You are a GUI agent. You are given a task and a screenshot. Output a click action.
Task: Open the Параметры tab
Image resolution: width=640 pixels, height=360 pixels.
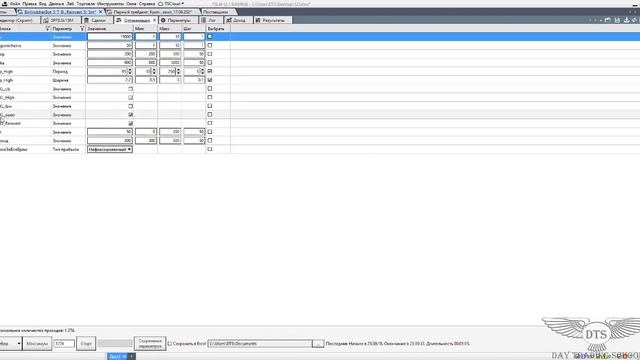click(x=178, y=20)
